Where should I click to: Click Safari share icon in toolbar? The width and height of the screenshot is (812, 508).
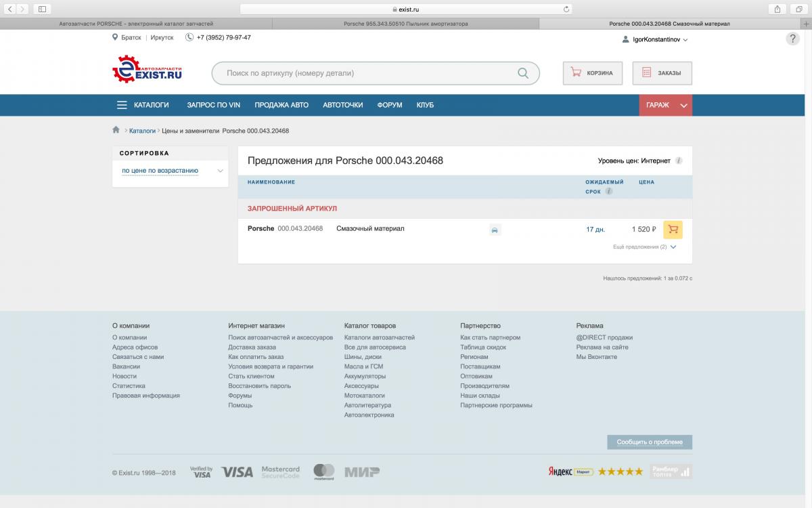point(777,9)
